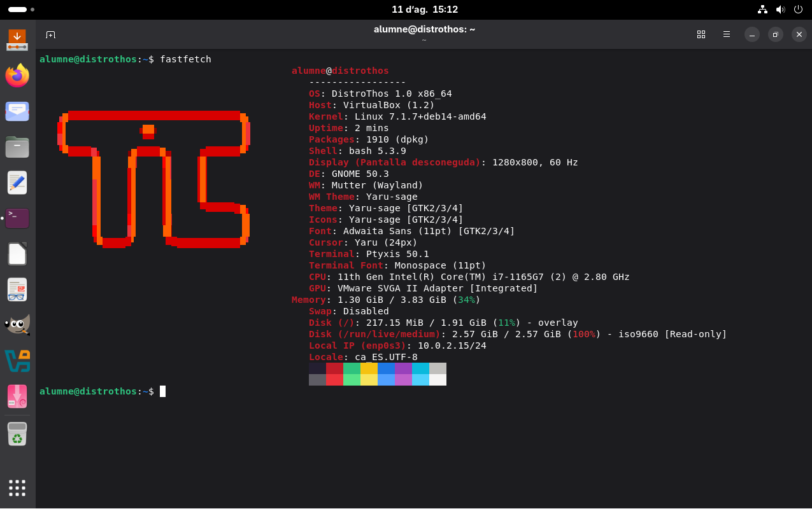Launch GIMP from the dock
Viewport: 812px width, 509px height.
pos(17,324)
